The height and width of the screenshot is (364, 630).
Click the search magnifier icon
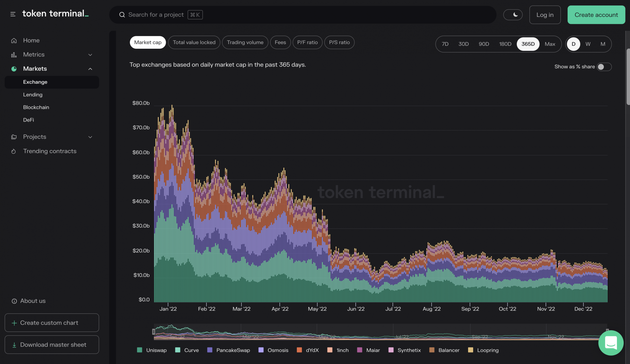point(122,15)
